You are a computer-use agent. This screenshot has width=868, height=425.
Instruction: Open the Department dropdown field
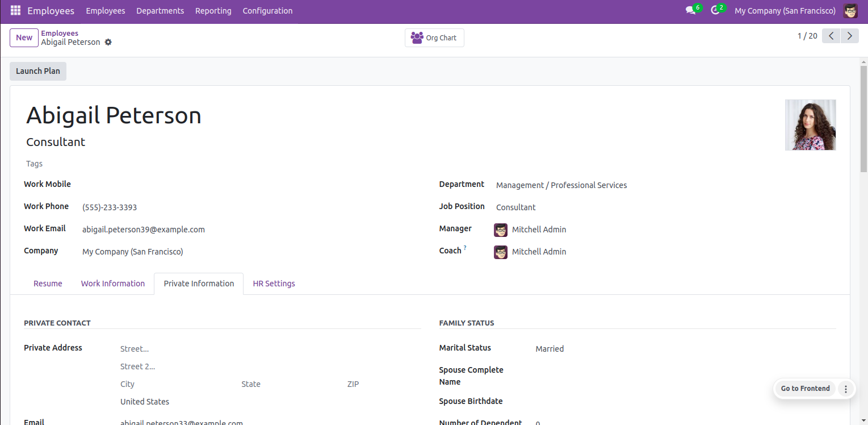(x=665, y=185)
